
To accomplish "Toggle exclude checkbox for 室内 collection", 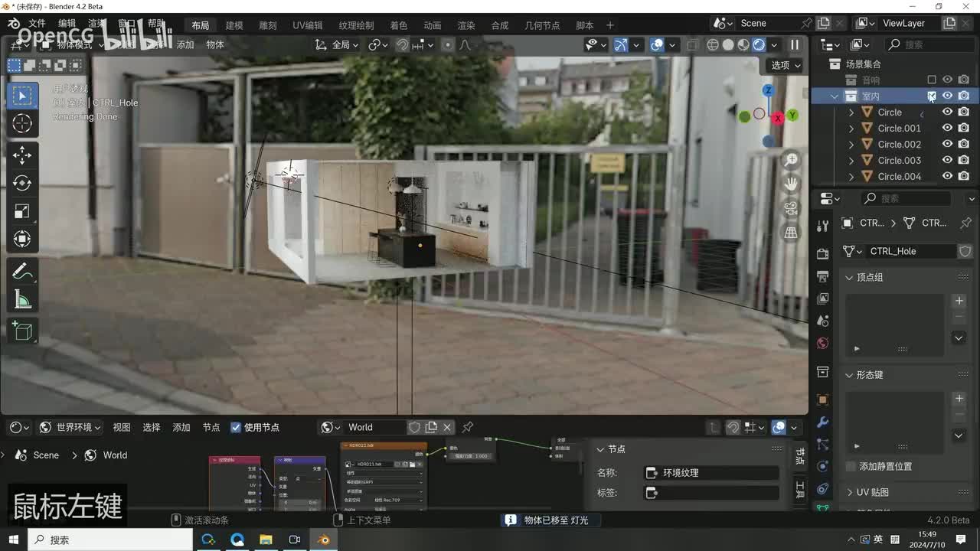I will pos(932,96).
